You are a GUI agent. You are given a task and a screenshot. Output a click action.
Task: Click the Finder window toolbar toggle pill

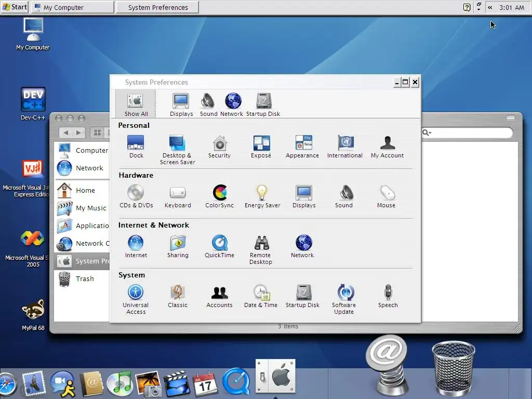(510, 117)
